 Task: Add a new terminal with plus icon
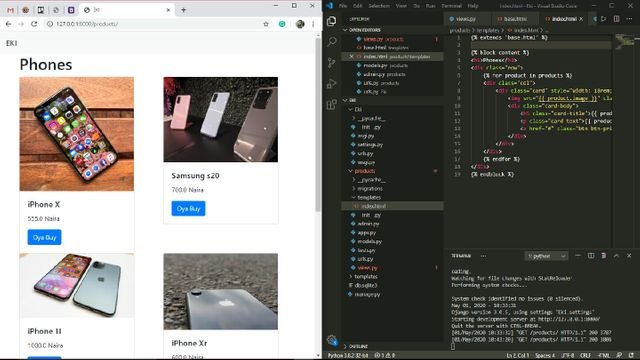(578, 256)
